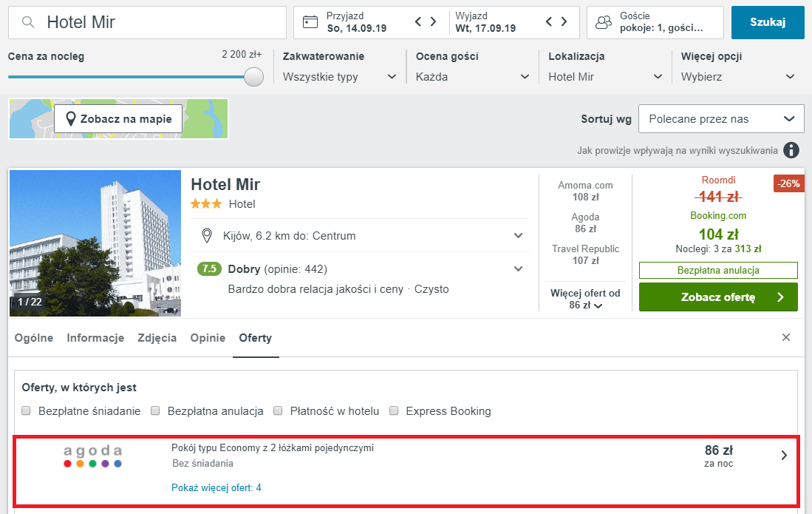Open the Zakwaterowanie type dropdown
812x514 pixels.
point(340,77)
